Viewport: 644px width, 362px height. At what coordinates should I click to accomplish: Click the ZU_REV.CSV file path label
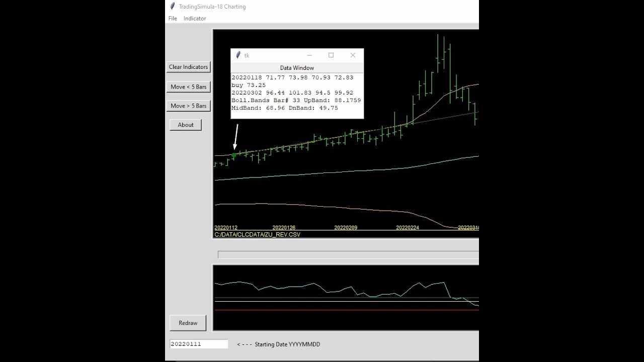click(x=257, y=234)
